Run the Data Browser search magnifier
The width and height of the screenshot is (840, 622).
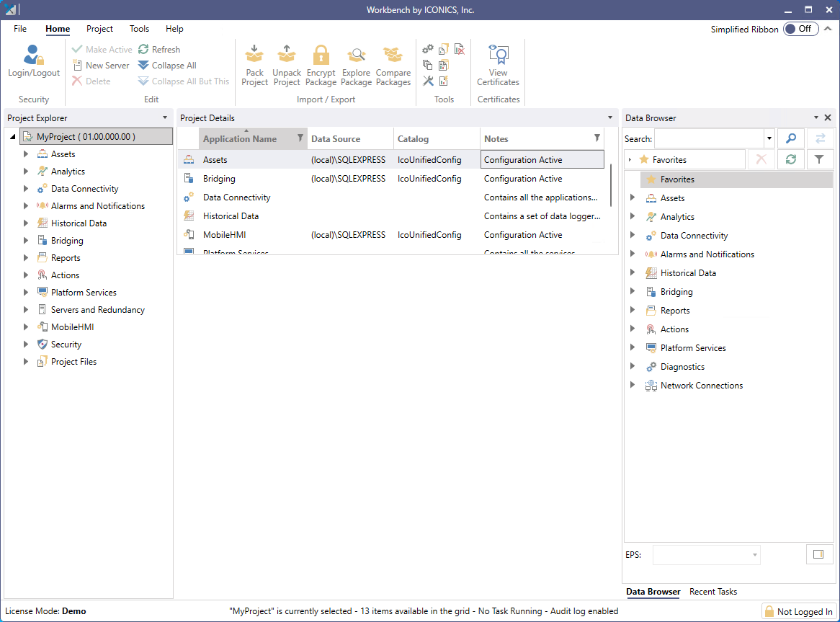pyautogui.click(x=791, y=139)
